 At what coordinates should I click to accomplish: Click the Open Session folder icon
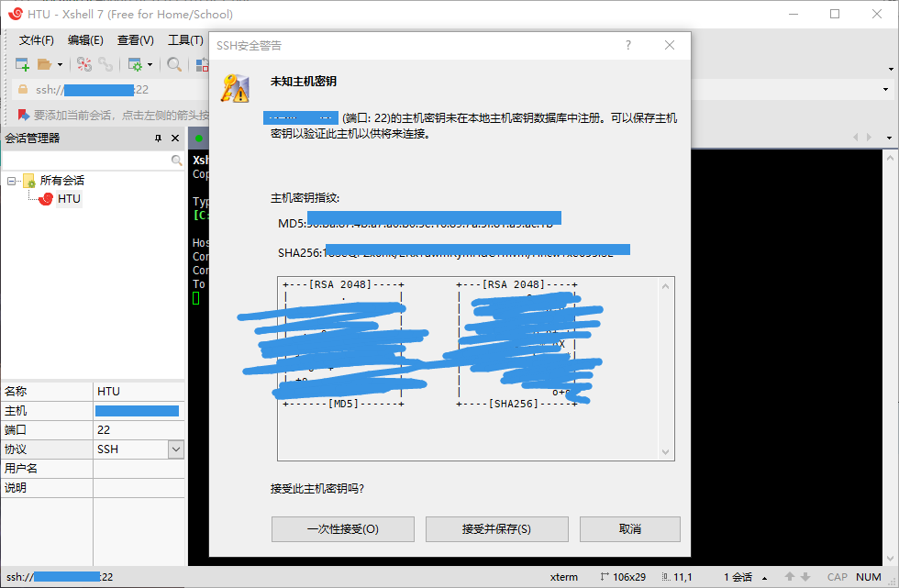pyautogui.click(x=44, y=64)
